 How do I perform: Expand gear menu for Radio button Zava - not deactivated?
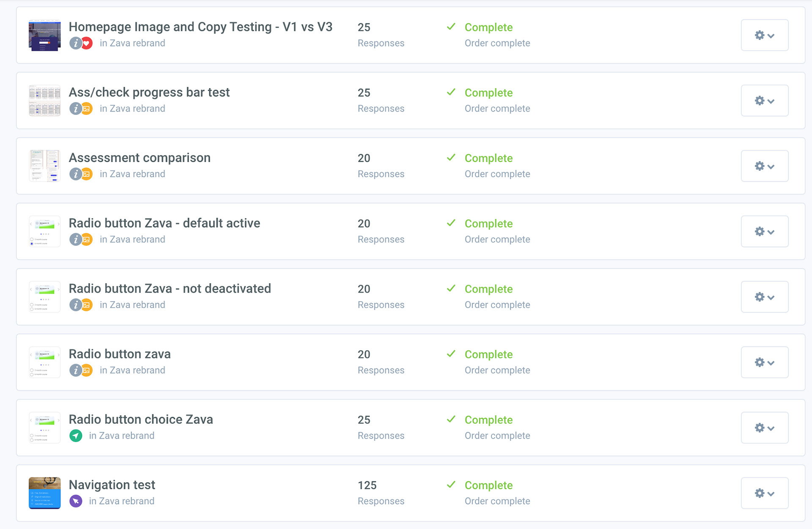tap(765, 297)
